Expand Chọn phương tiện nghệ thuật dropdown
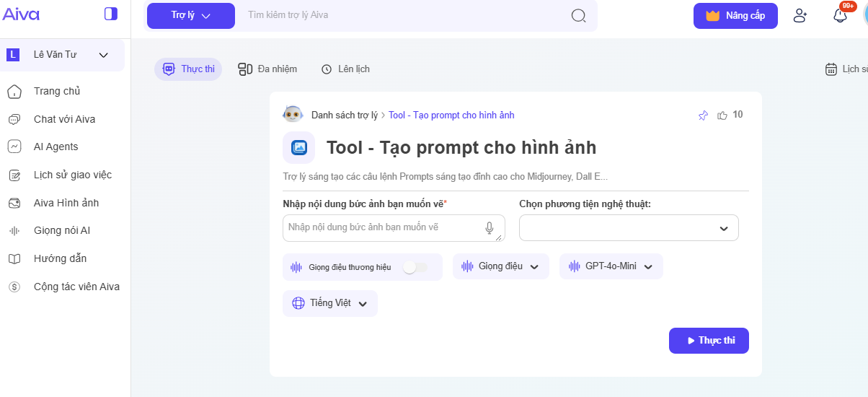Screen dimensions: 868x397 point(629,228)
